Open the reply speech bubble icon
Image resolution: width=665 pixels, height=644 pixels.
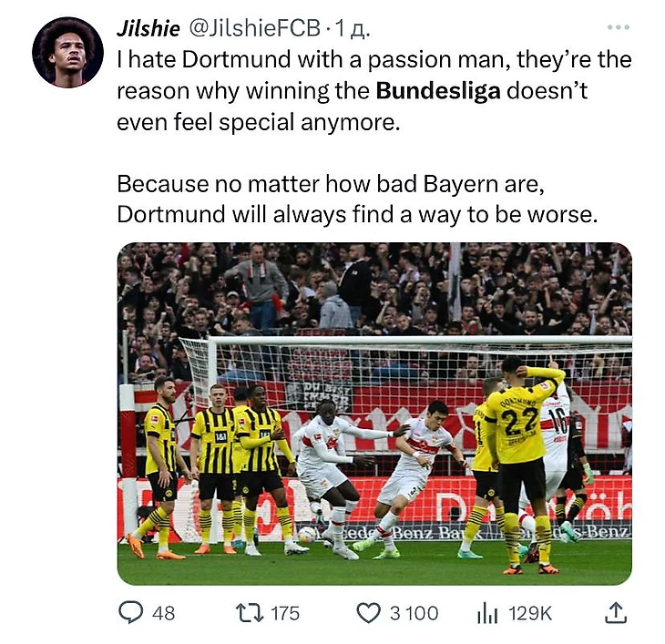click(x=130, y=613)
